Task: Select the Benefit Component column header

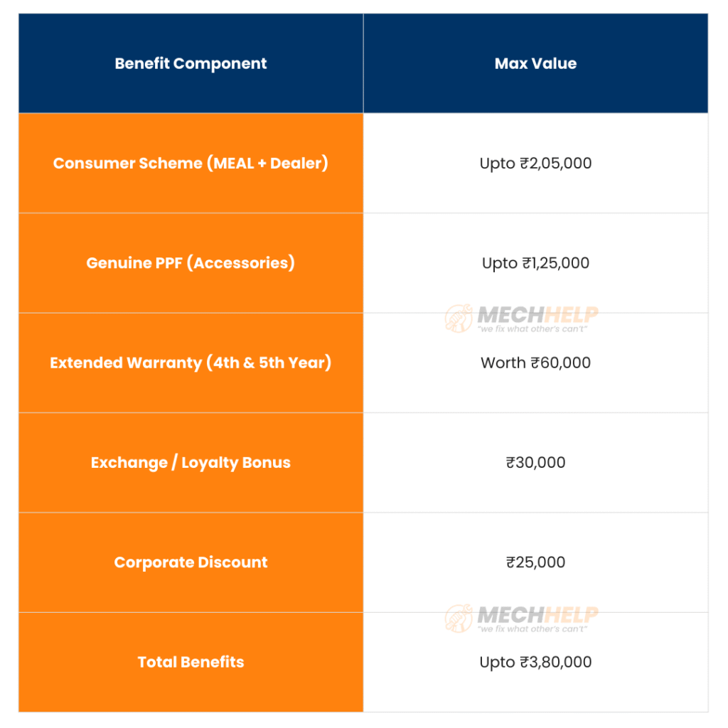Action: tap(191, 63)
